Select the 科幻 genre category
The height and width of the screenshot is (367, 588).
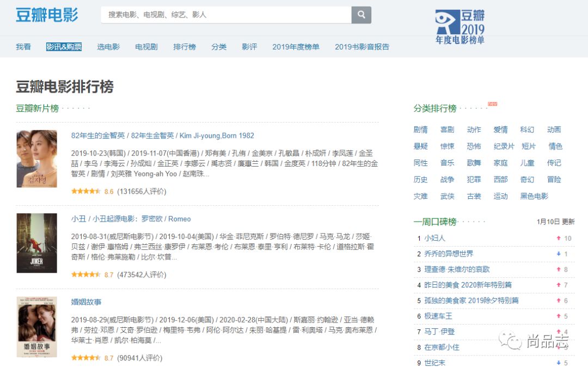[527, 130]
